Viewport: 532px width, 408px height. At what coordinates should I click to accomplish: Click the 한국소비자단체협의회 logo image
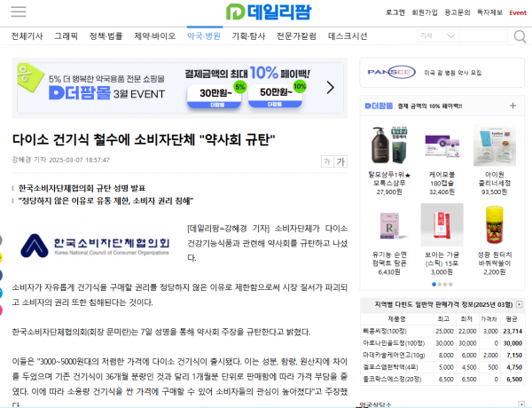coord(95,245)
